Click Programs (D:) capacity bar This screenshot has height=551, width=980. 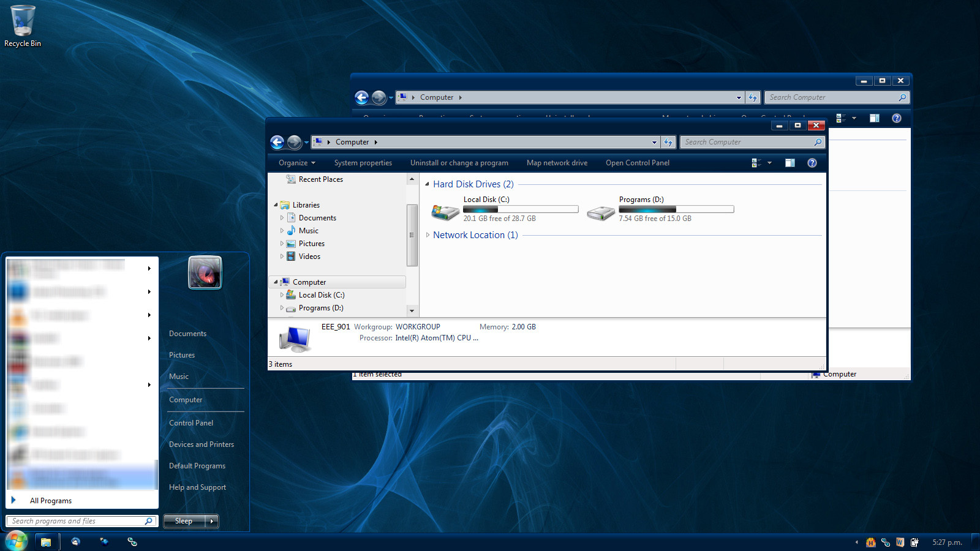click(676, 209)
